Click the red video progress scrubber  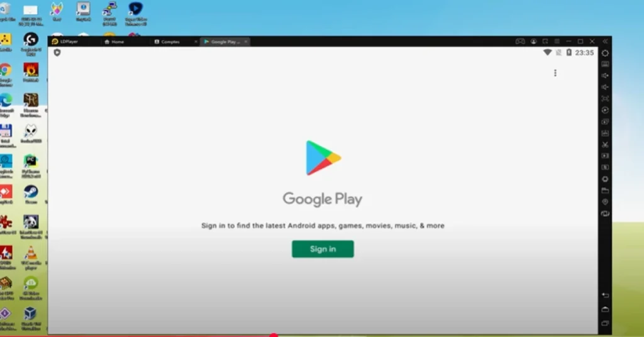[274, 335]
